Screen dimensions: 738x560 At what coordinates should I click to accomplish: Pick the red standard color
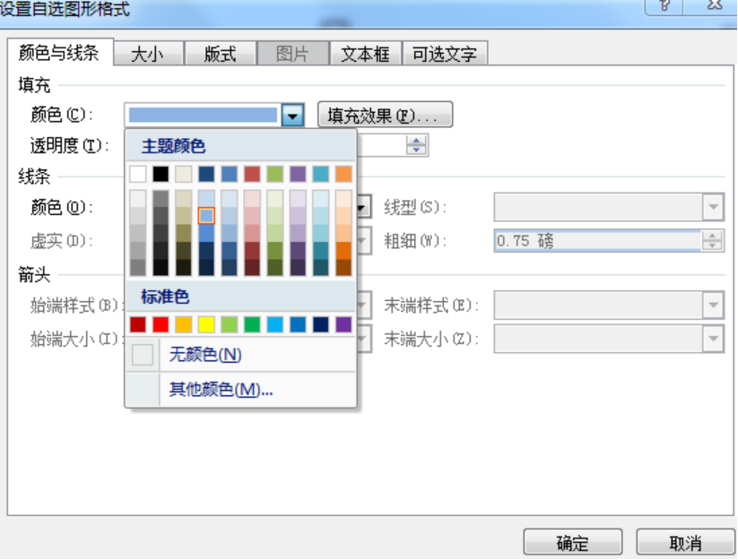160,324
